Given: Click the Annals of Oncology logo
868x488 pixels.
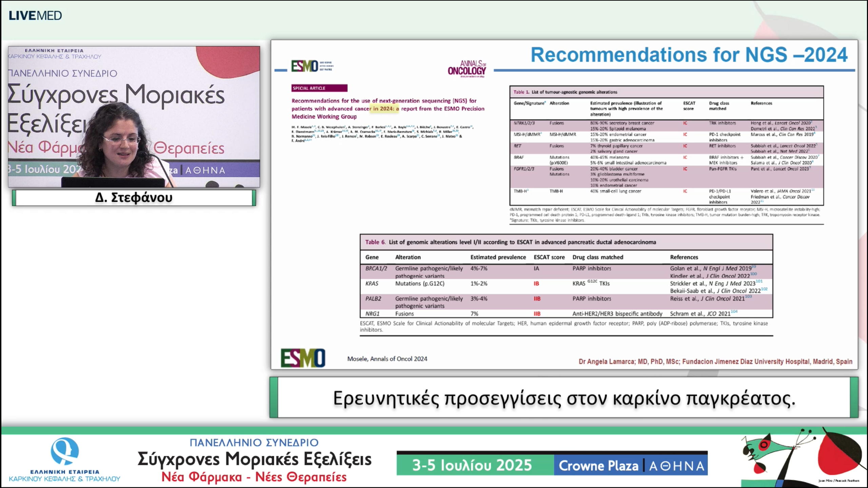Looking at the screenshot, I should [467, 68].
